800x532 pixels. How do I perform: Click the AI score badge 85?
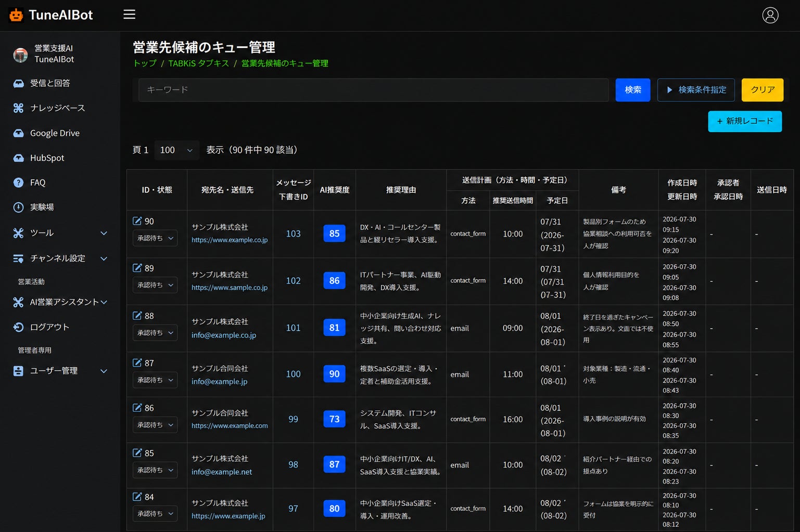click(334, 234)
